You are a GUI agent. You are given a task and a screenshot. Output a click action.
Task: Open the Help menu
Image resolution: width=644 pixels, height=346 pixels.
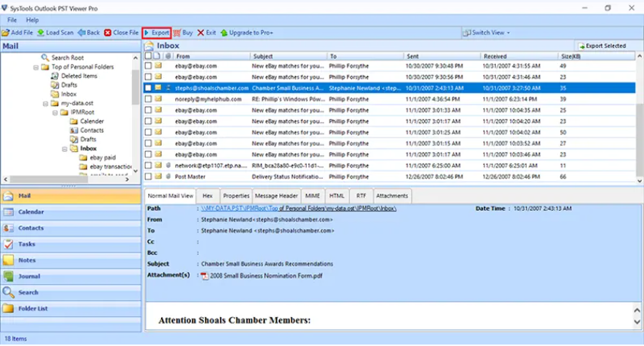32,20
